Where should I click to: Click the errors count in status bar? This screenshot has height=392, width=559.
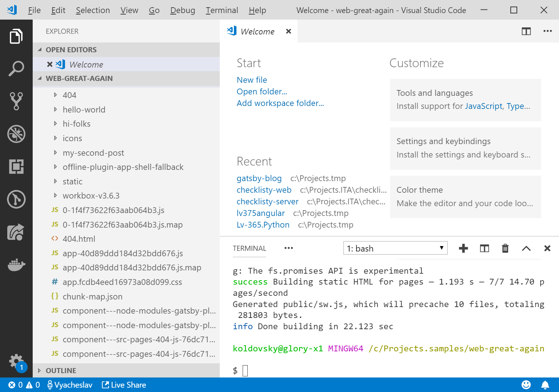click(x=16, y=385)
